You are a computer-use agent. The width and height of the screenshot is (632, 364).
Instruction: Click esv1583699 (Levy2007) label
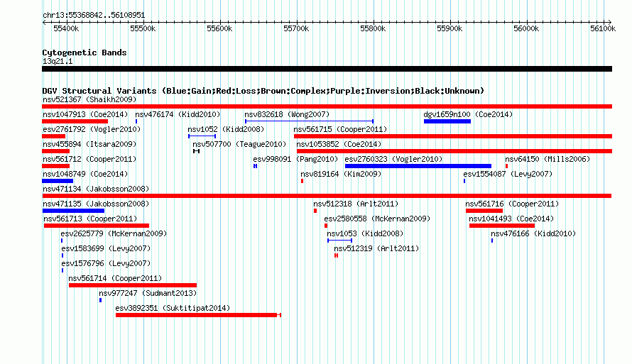tap(106, 248)
